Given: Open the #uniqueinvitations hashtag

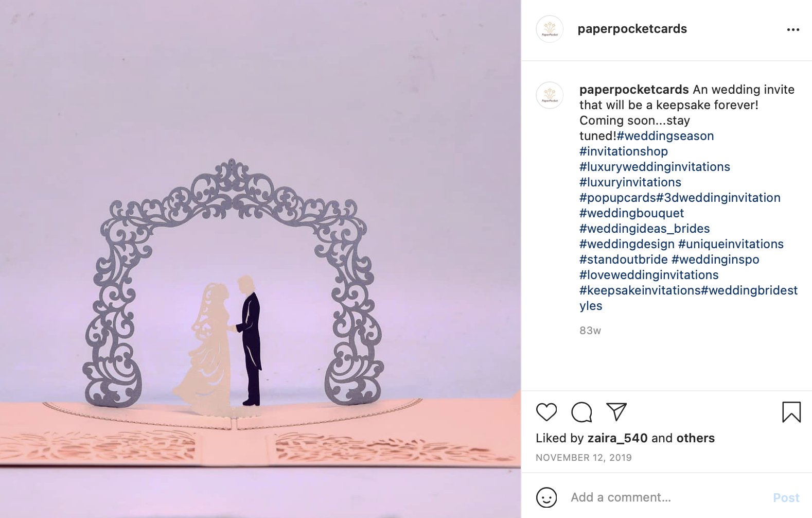Looking at the screenshot, I should (x=731, y=244).
